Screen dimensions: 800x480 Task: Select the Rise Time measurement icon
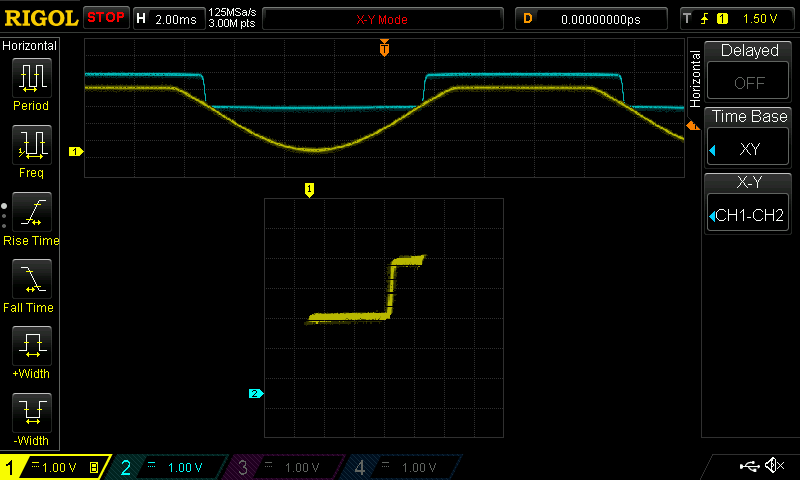tap(32, 212)
